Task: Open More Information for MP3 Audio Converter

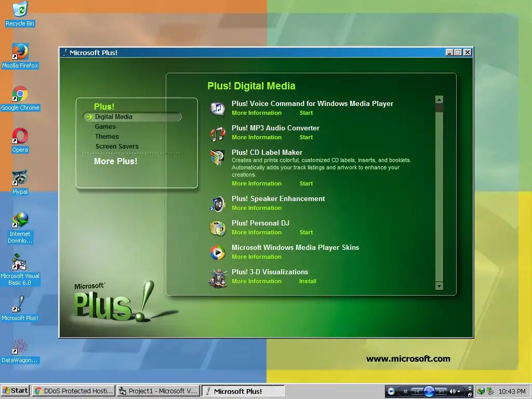Action: tap(257, 137)
